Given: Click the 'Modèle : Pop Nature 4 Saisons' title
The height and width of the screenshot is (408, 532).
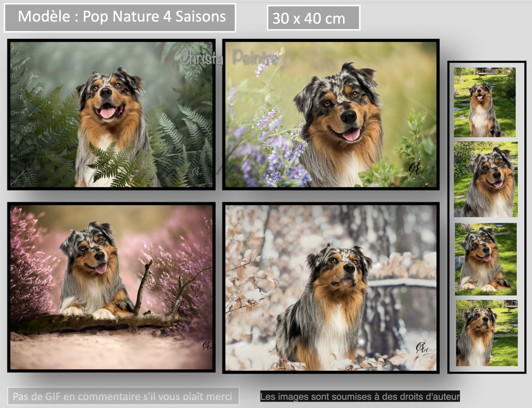Looking at the screenshot, I should point(122,17).
